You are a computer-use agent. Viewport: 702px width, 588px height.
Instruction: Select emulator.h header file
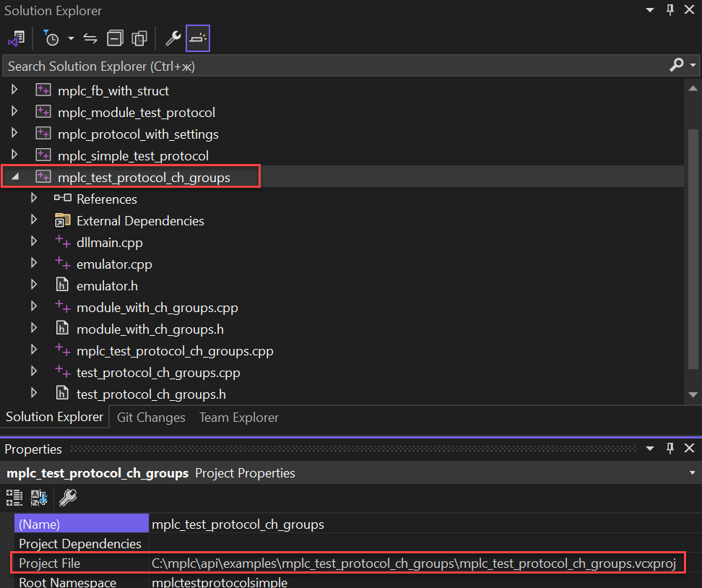tap(107, 286)
